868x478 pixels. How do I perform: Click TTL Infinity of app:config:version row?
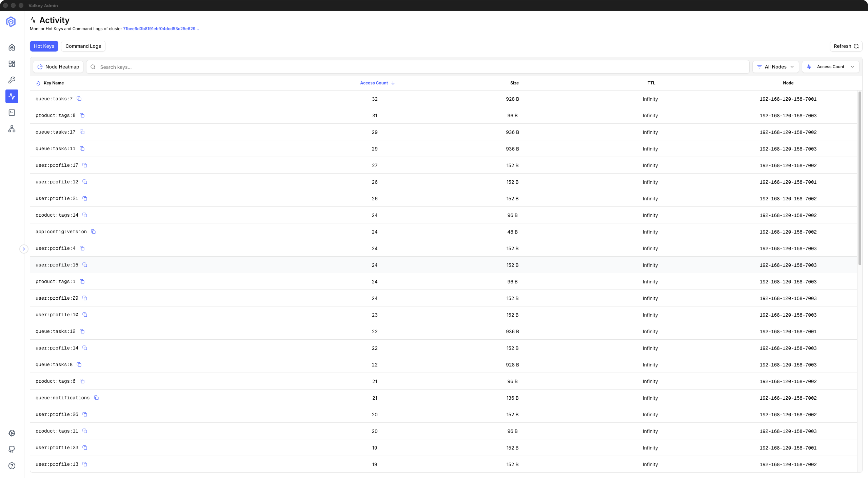(650, 232)
